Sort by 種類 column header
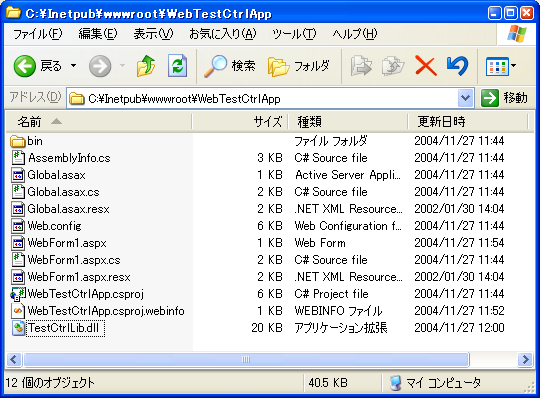Screen dimensions: 540x398 [x=348, y=122]
